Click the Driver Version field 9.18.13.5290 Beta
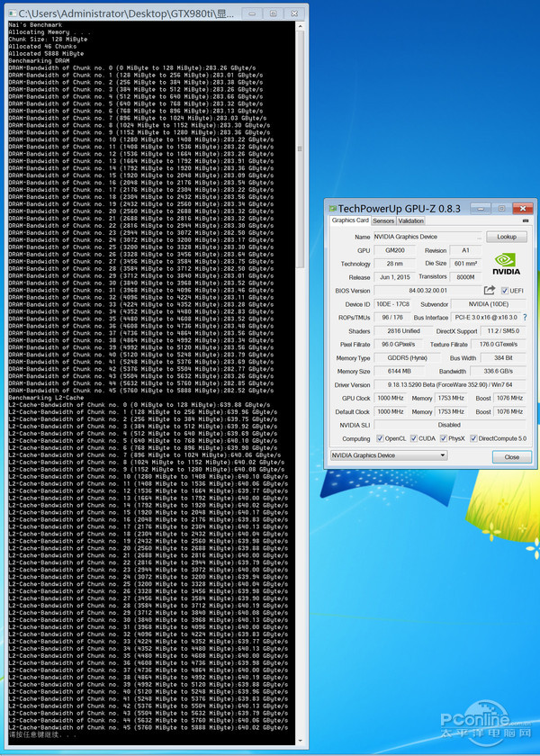 click(450, 385)
